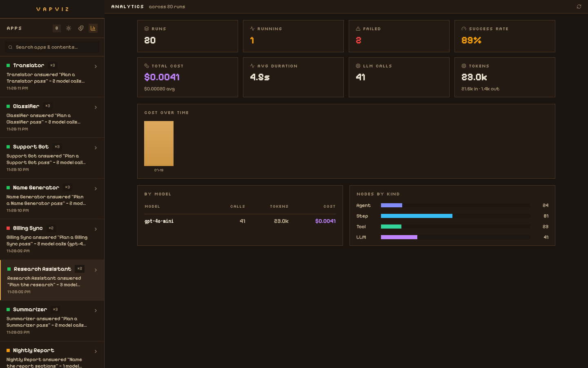Focus the Search apps & contents field
This screenshot has height=368, width=588.
[52, 47]
